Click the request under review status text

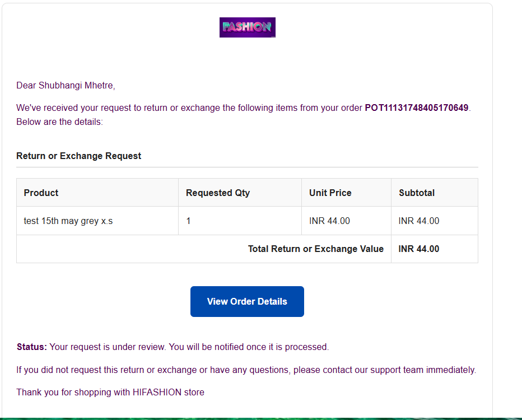pos(189,347)
